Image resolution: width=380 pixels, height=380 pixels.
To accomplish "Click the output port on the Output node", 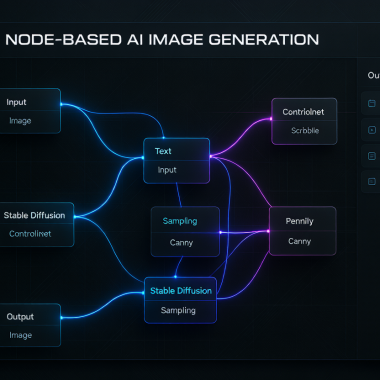I will [62, 318].
